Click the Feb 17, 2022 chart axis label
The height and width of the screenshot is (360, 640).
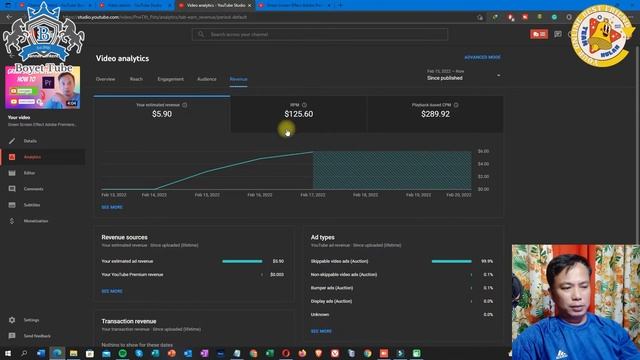tap(313, 195)
